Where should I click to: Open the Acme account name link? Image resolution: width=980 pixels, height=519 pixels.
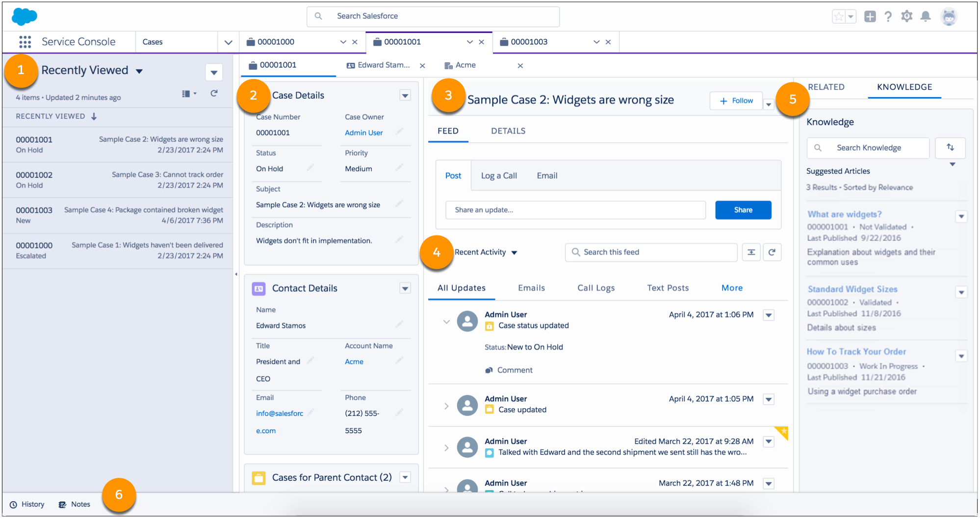click(x=354, y=362)
